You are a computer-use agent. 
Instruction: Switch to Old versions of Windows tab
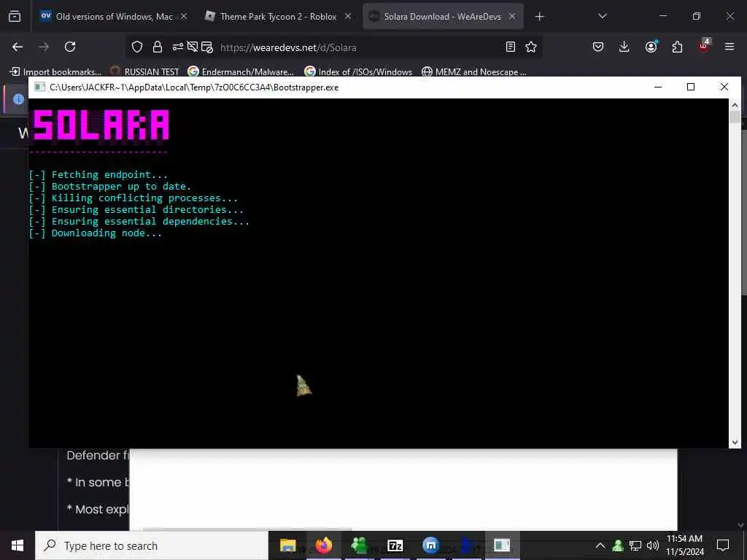pos(113,16)
